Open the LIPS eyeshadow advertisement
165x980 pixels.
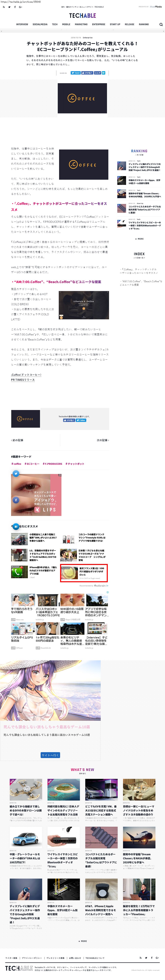point(36,495)
